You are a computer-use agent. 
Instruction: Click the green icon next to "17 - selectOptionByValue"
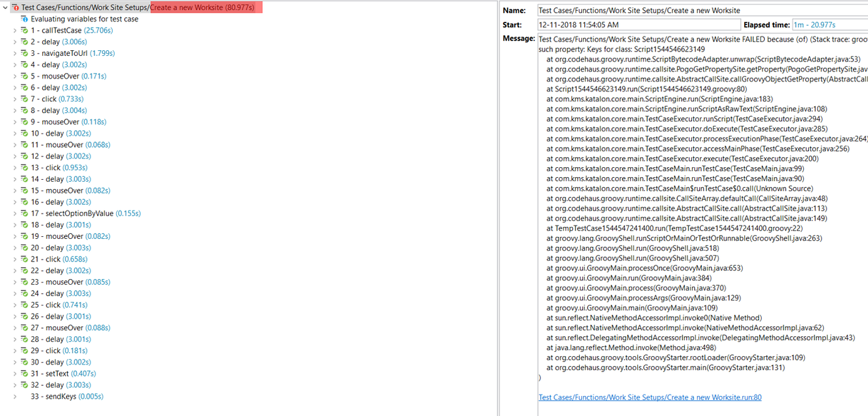(23, 213)
